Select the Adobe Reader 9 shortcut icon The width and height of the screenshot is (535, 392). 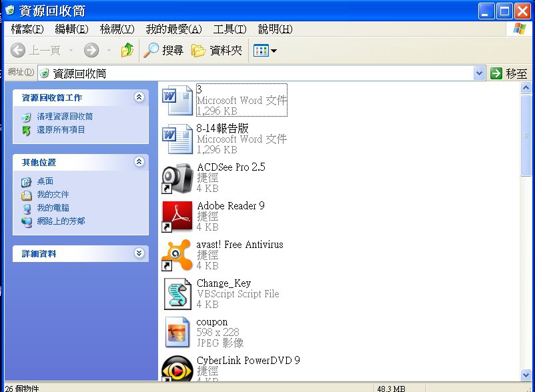coord(177,217)
